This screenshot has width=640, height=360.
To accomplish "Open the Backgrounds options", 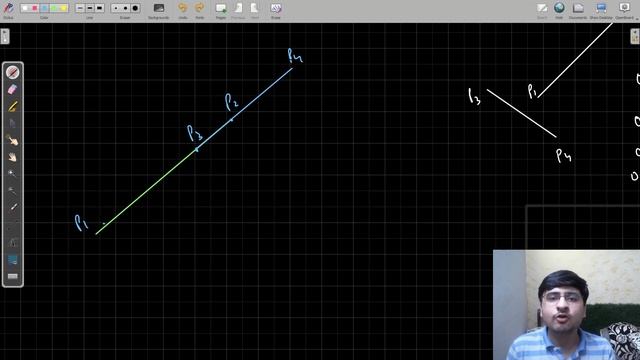I will [x=158, y=10].
